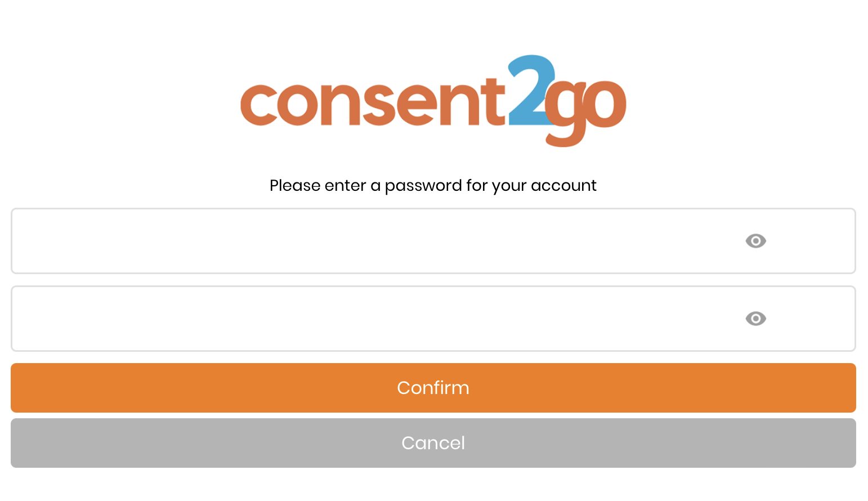Hide the revealed password in the top field
The image size is (868, 501).
(x=755, y=241)
